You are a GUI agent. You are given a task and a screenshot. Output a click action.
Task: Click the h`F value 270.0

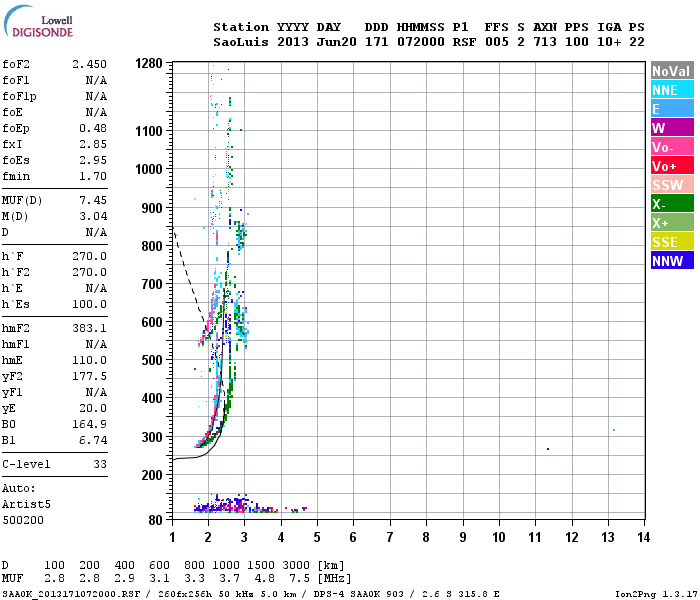click(x=89, y=256)
